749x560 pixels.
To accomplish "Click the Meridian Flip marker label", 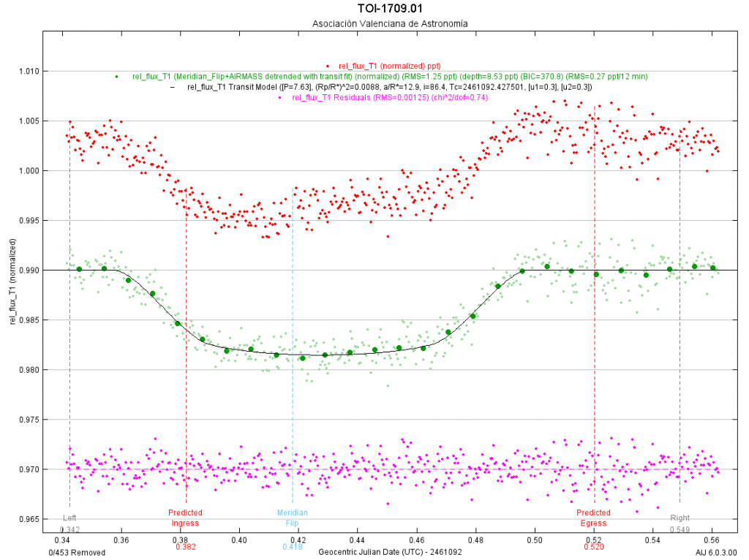I will (292, 518).
